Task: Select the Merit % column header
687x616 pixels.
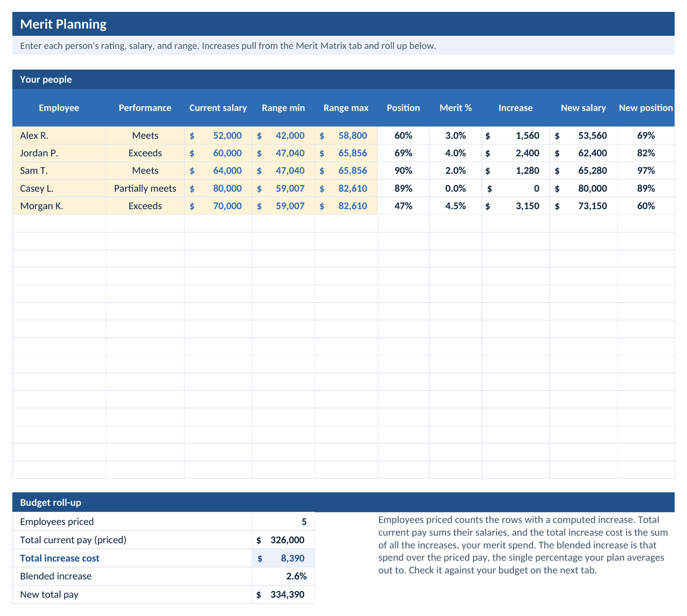Action: click(456, 108)
